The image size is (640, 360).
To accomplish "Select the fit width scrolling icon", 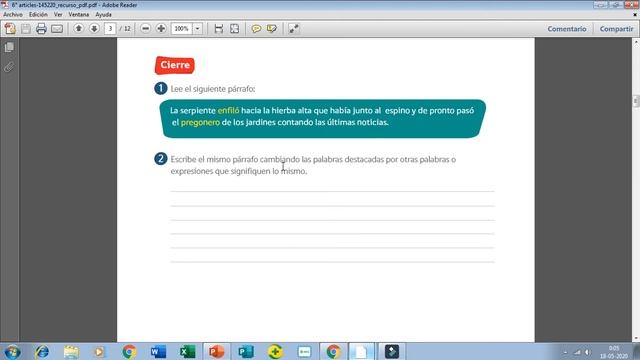I will (x=219, y=29).
